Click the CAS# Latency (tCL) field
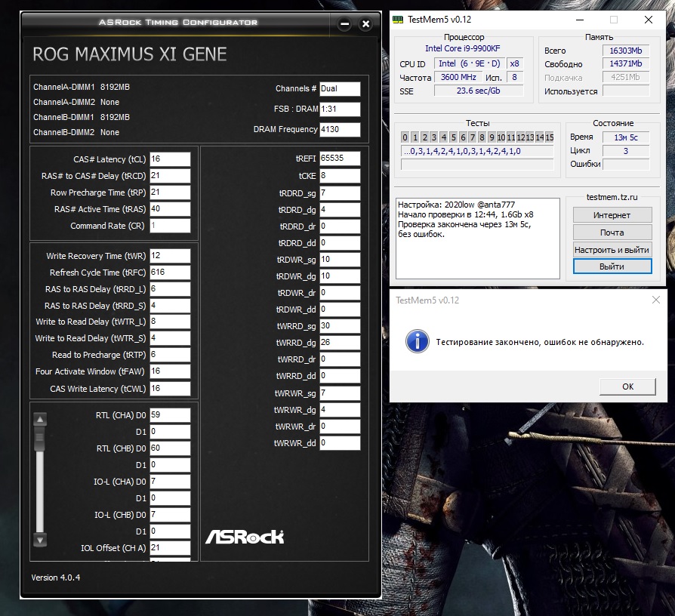Screen dimensions: 675x616 [x=170, y=159]
